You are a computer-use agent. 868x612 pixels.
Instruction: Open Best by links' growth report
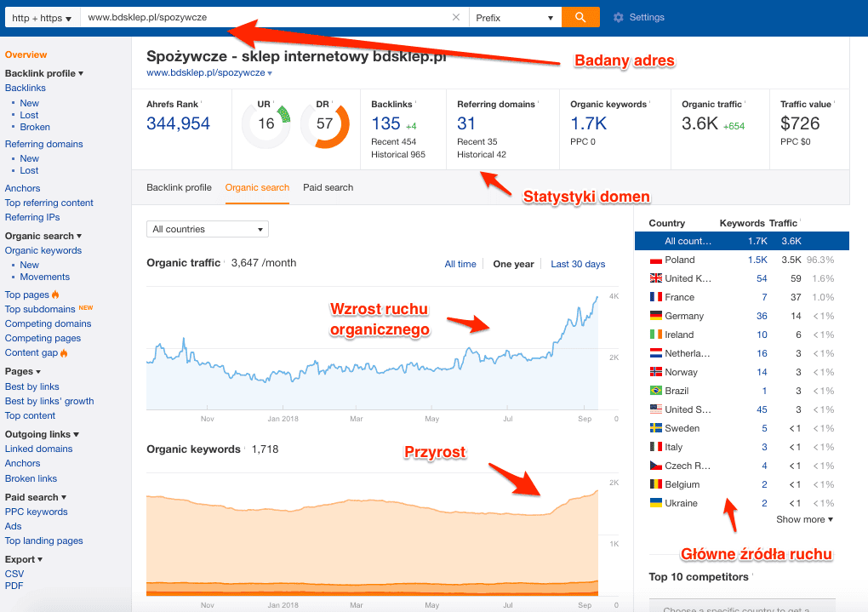pos(49,401)
